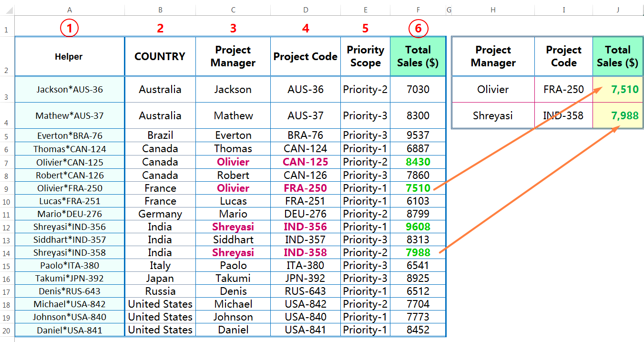
Task: Select project code cell RUS-643
Action: tap(306, 291)
